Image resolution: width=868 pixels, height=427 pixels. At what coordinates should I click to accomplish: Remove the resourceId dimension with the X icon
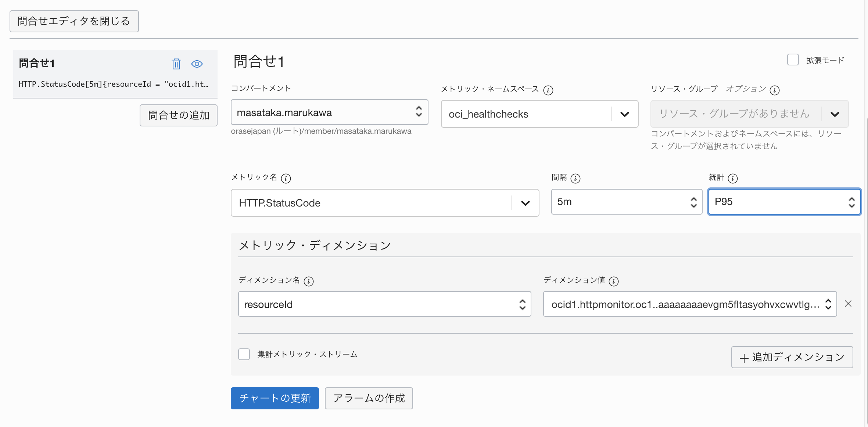[x=848, y=304]
